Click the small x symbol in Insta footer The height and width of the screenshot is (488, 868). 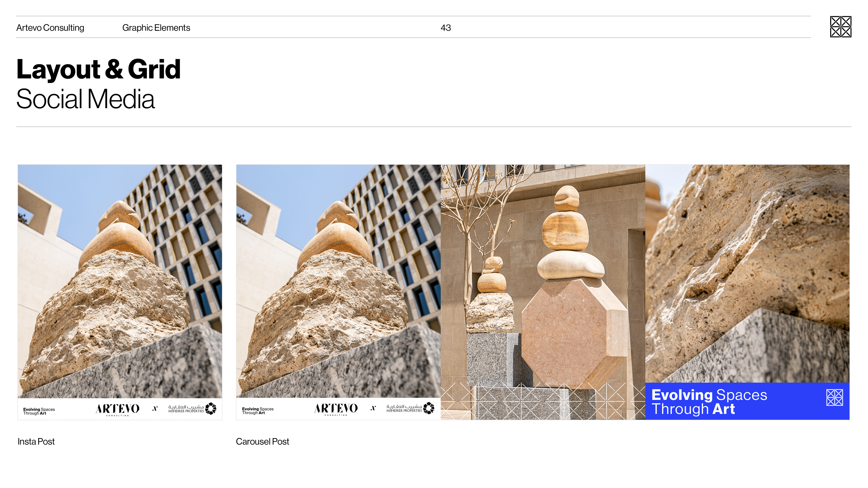coord(155,408)
